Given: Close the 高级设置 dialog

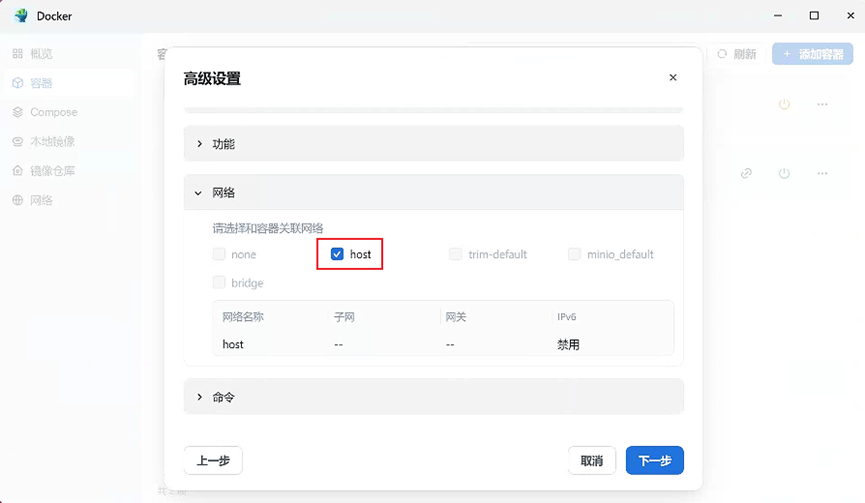Looking at the screenshot, I should pyautogui.click(x=672, y=77).
